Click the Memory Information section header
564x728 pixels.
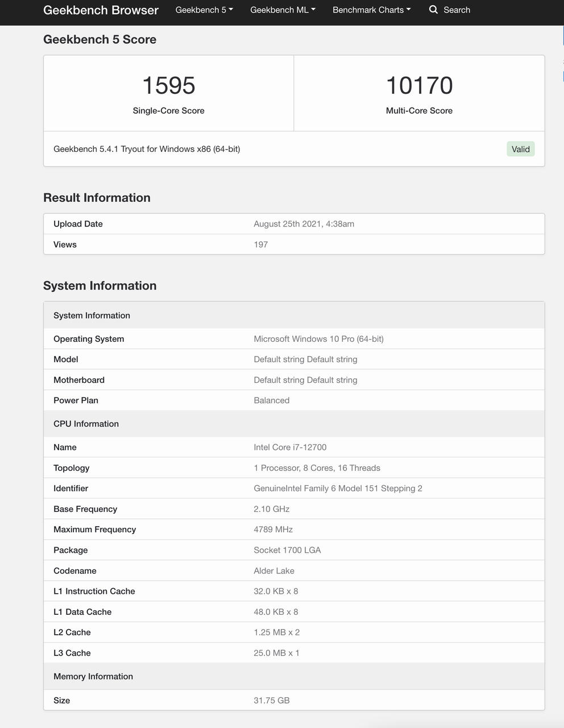294,676
